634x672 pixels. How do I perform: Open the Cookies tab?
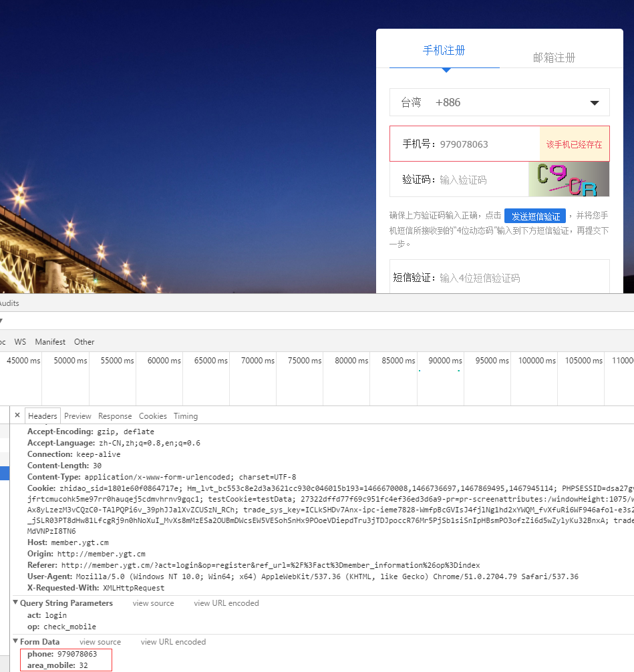click(153, 416)
